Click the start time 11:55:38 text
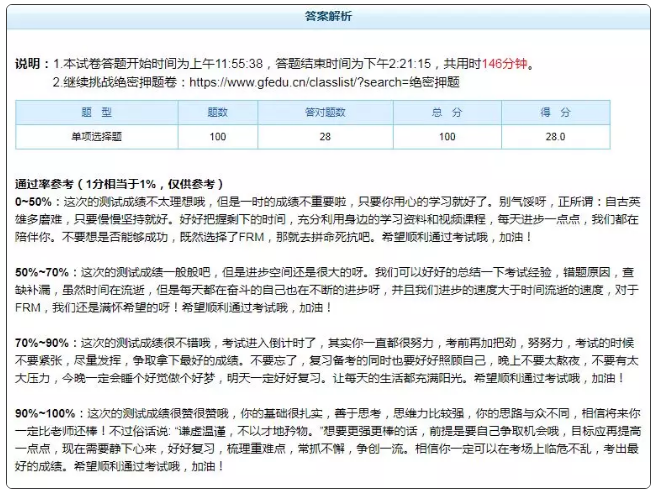The height and width of the screenshot is (494, 653). pyautogui.click(x=239, y=64)
